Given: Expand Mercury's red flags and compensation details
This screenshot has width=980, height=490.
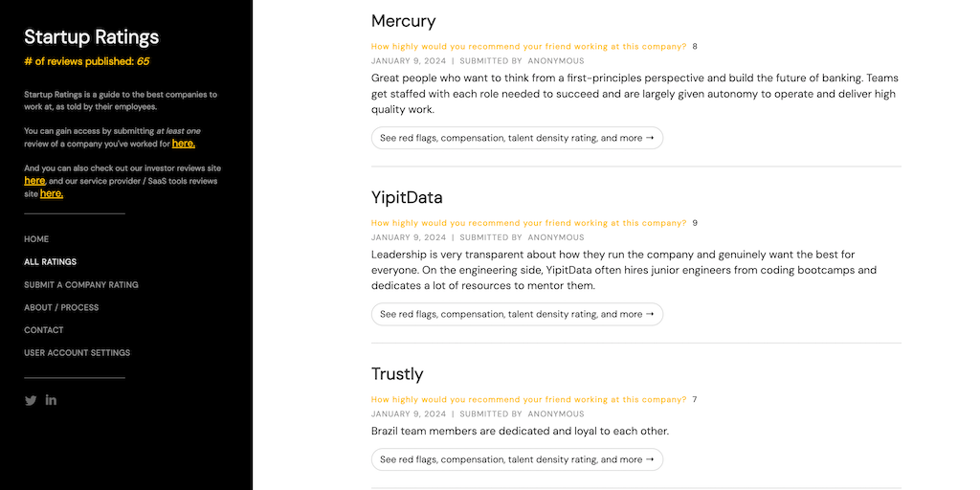Looking at the screenshot, I should pyautogui.click(x=517, y=138).
